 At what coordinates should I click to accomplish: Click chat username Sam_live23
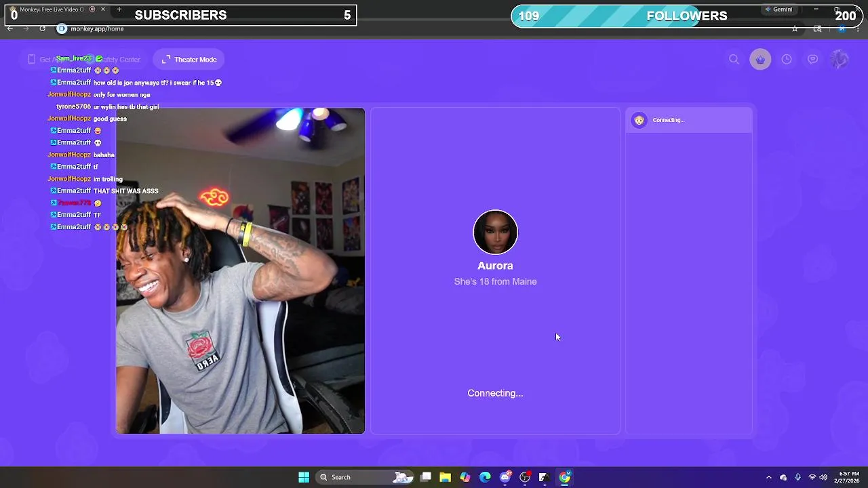tap(73, 58)
